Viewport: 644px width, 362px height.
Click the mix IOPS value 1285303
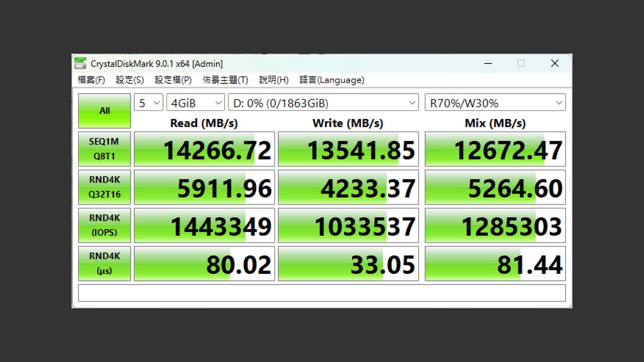[x=495, y=226]
